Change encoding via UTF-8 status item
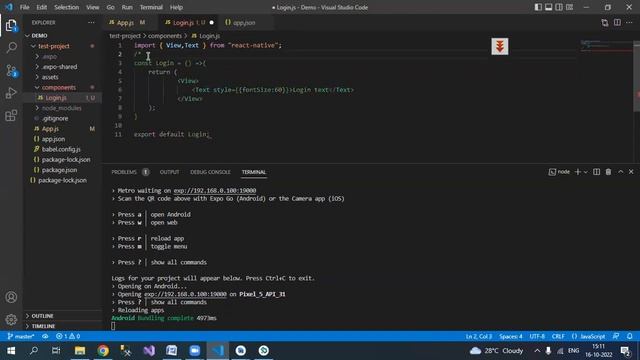Screen dimensions: 640x360 click(x=537, y=336)
